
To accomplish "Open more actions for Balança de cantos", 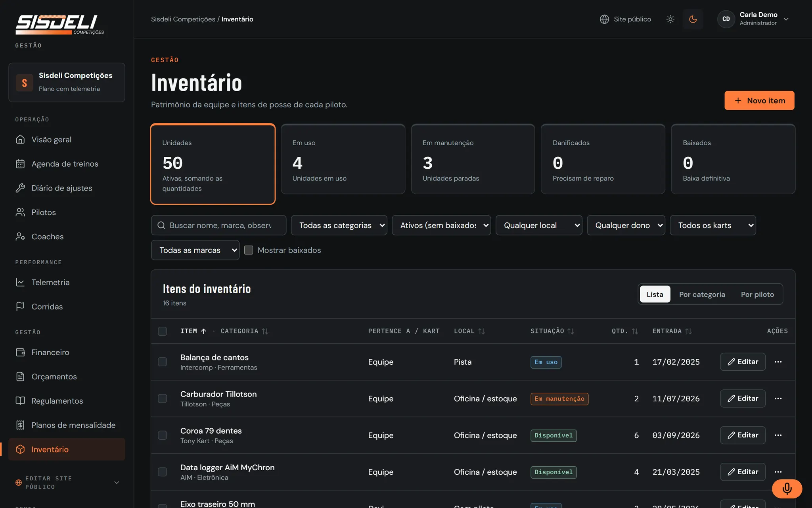I will (x=778, y=362).
